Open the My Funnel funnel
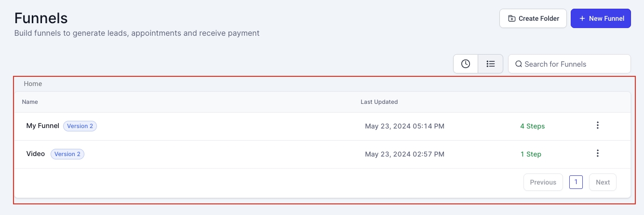Screen dimensions: 644x215 42,126
